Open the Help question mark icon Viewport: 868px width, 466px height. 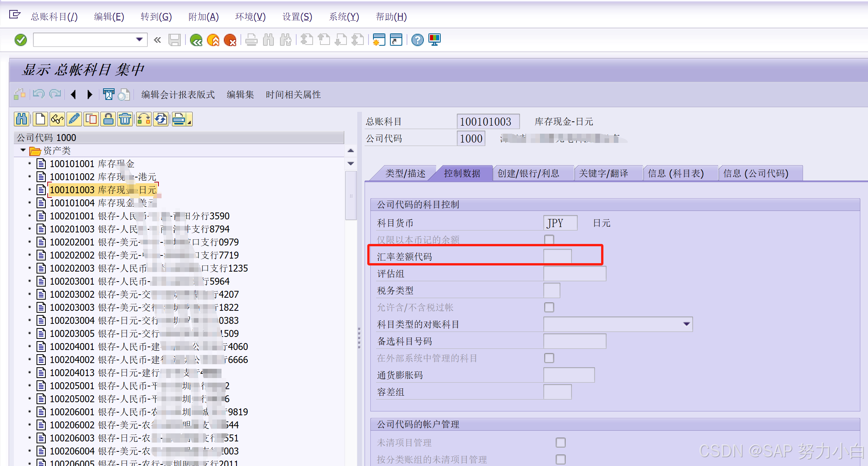click(x=417, y=40)
